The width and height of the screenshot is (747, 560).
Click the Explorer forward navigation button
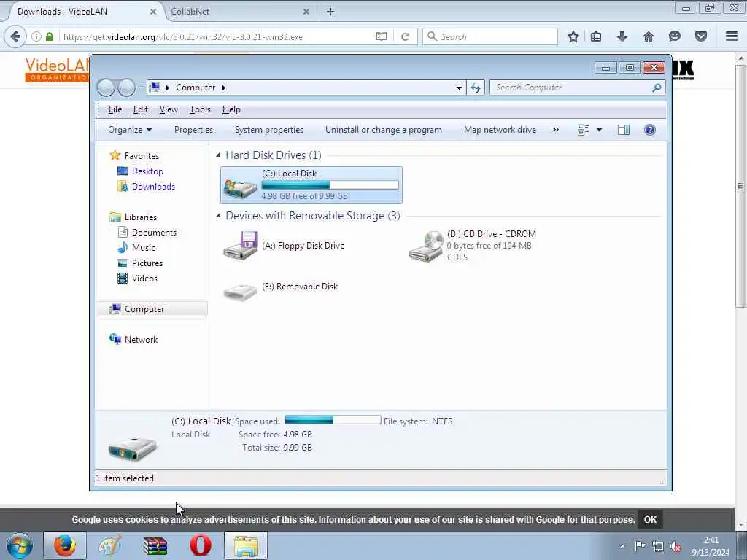[126, 87]
